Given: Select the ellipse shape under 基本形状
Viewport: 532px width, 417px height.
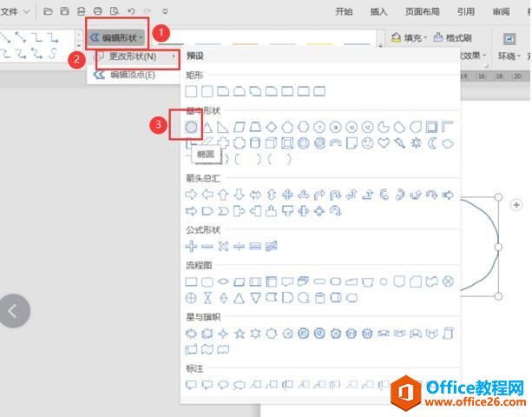Looking at the screenshot, I should click(191, 127).
